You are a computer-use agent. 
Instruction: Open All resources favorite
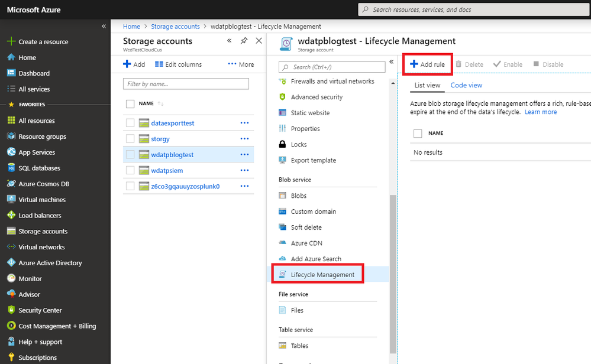click(x=37, y=121)
